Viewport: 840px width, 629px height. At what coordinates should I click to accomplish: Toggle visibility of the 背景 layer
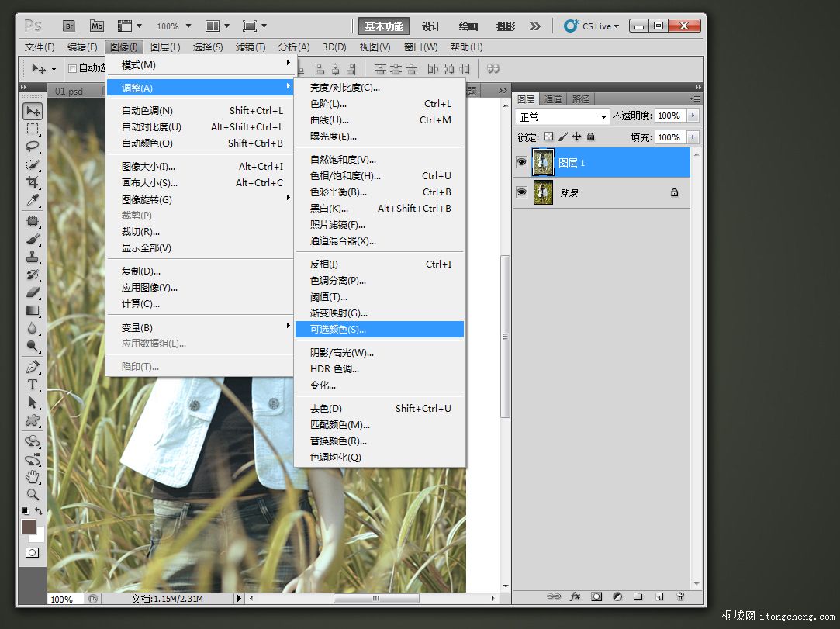pyautogui.click(x=522, y=192)
